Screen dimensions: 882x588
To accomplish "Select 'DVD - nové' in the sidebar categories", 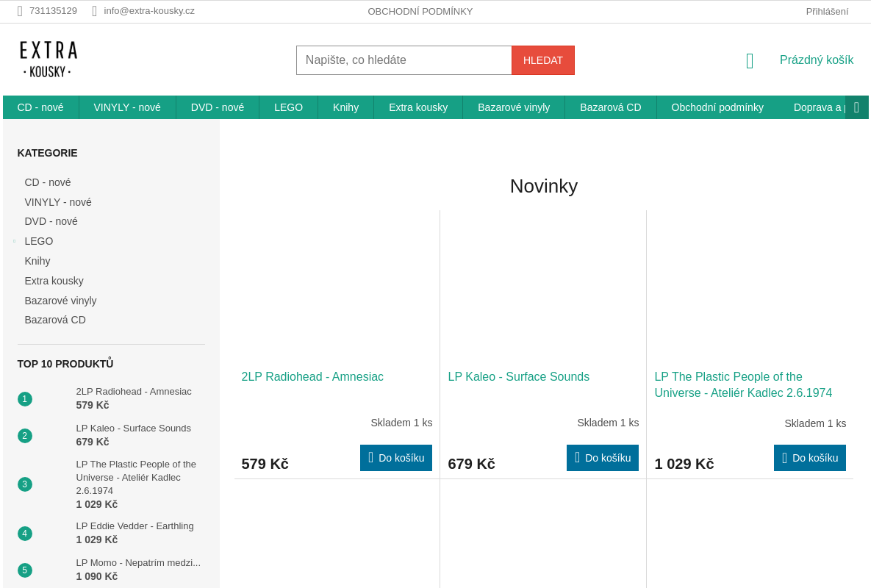I will 51,221.
